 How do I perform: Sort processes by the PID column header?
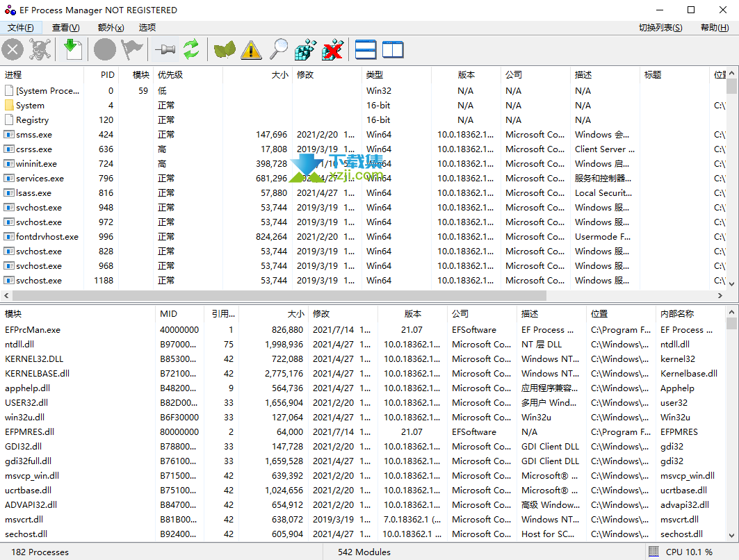[x=101, y=75]
